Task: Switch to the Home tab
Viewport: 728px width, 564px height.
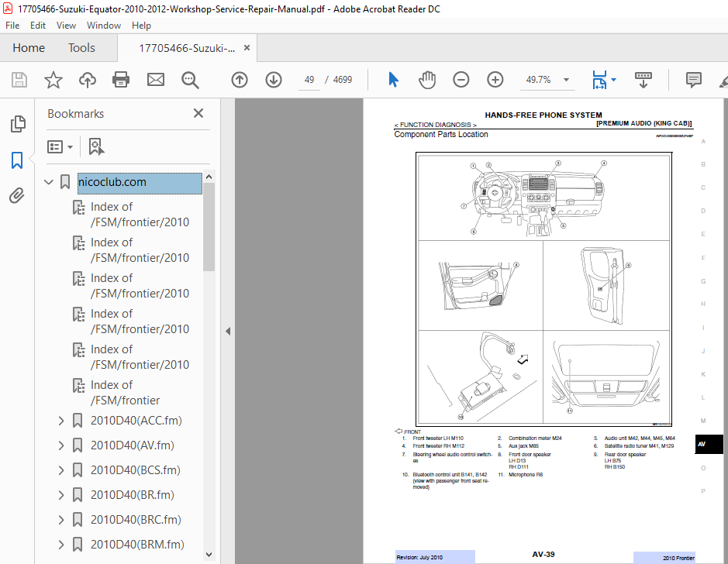Action: pyautogui.click(x=29, y=48)
